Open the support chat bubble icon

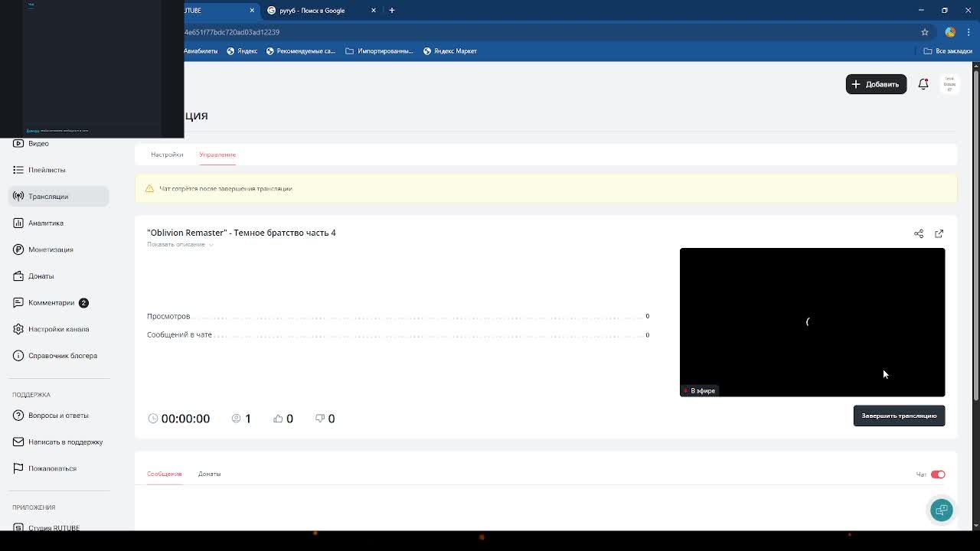coord(942,510)
